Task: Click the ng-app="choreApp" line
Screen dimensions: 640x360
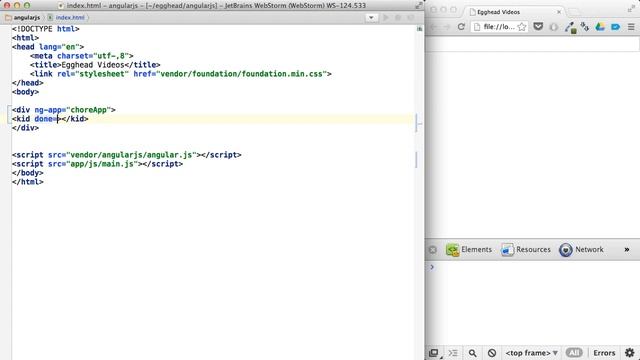Action: coord(64,110)
